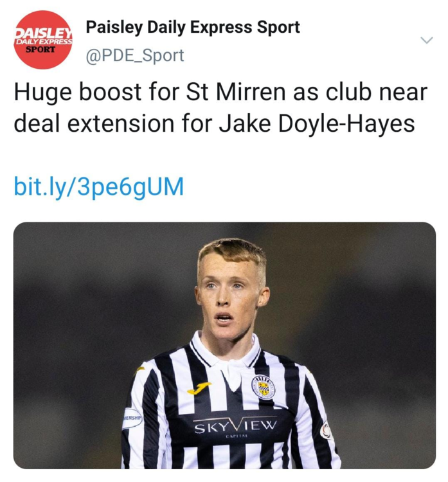This screenshot has width=448, height=482.
Task: Click the word SPORT in the red avatar
Action: 40,49
